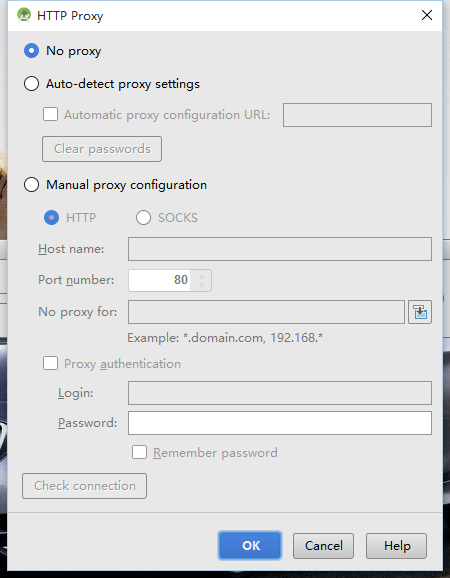This screenshot has width=450, height=578.
Task: Select Manual proxy configuration radio button
Action: 31,184
